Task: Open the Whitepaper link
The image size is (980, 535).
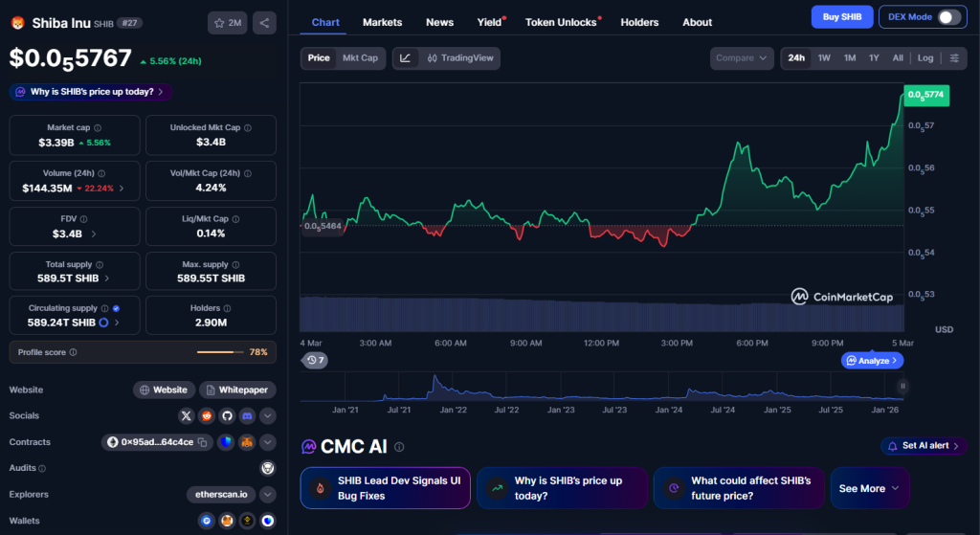Action: click(x=238, y=390)
